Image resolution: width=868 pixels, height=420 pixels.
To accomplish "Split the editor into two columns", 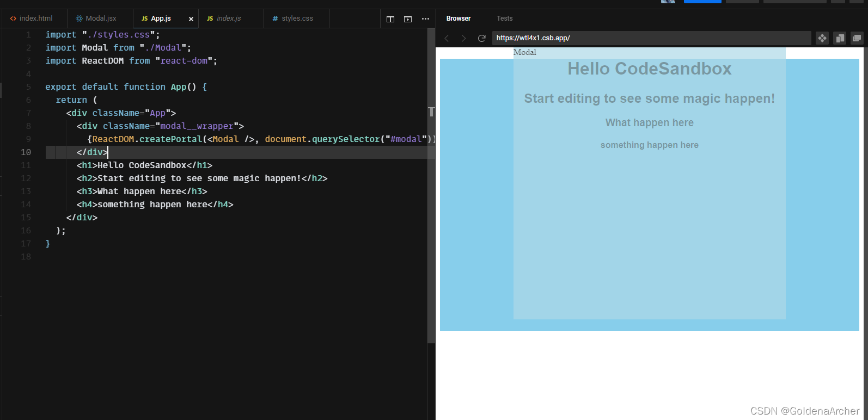I will point(390,19).
